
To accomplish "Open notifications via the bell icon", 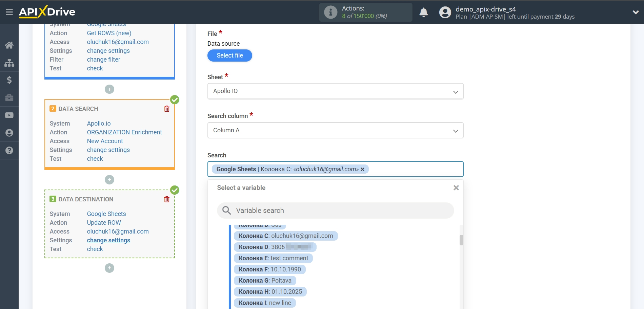I will click(423, 12).
